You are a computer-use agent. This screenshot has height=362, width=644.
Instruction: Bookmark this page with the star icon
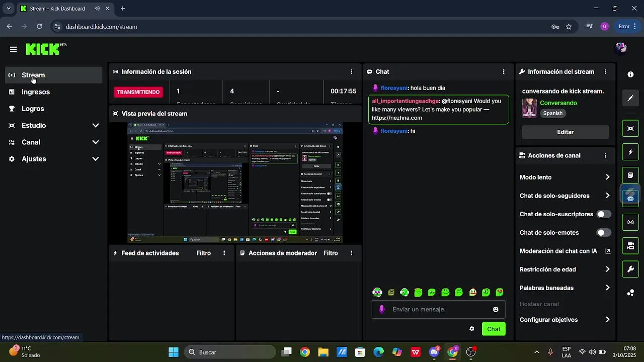pos(569,27)
